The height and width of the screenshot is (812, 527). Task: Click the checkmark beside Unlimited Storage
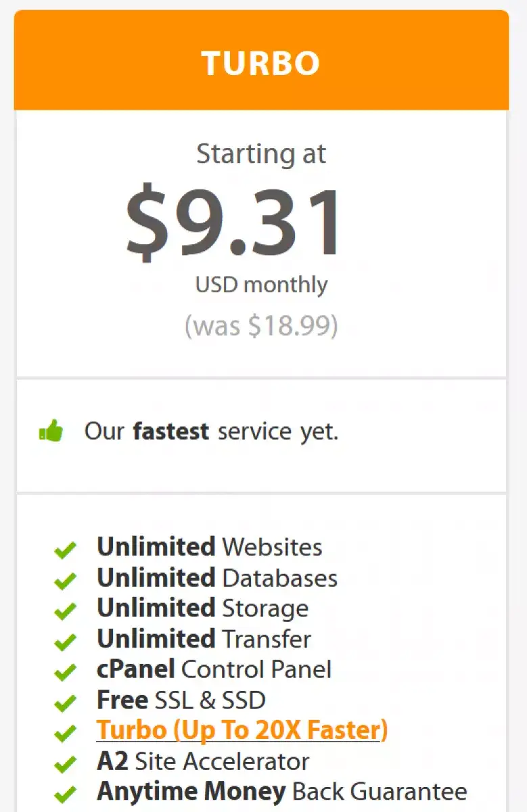[x=65, y=611]
